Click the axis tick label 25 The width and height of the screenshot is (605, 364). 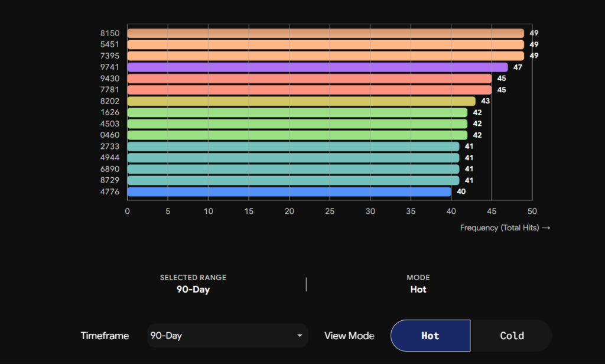[x=330, y=211]
